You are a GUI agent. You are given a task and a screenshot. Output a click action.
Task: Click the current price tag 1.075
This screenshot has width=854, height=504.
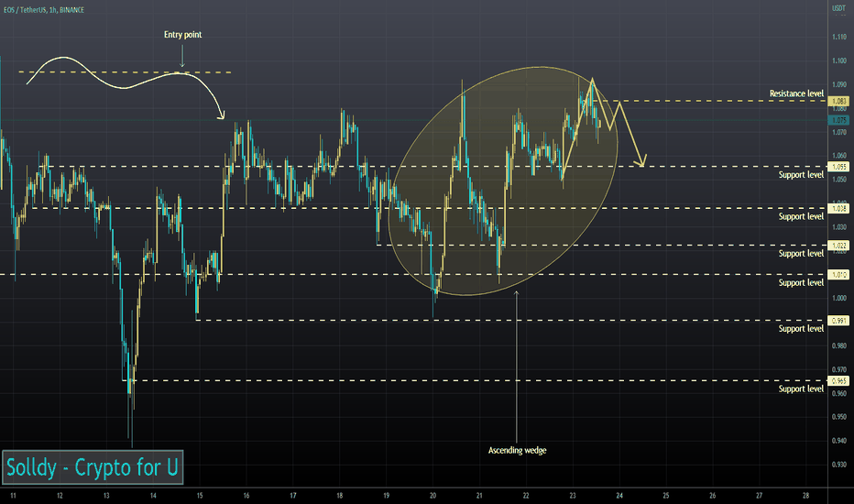click(x=838, y=120)
